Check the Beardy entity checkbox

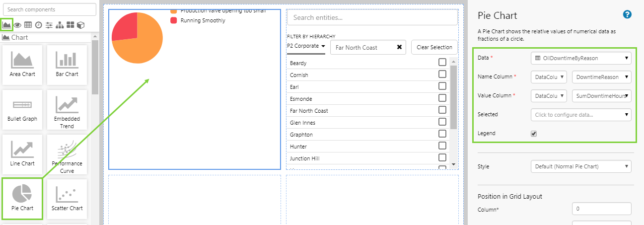[x=442, y=63]
